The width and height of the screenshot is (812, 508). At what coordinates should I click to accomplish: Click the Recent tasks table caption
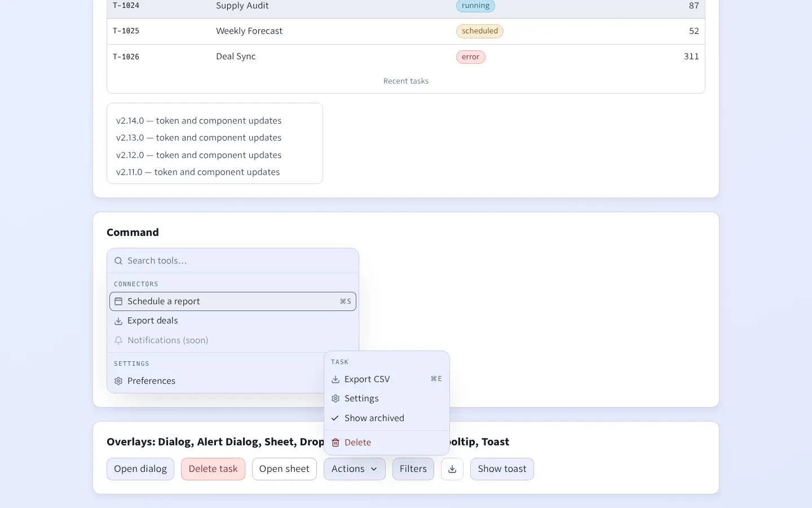click(406, 81)
